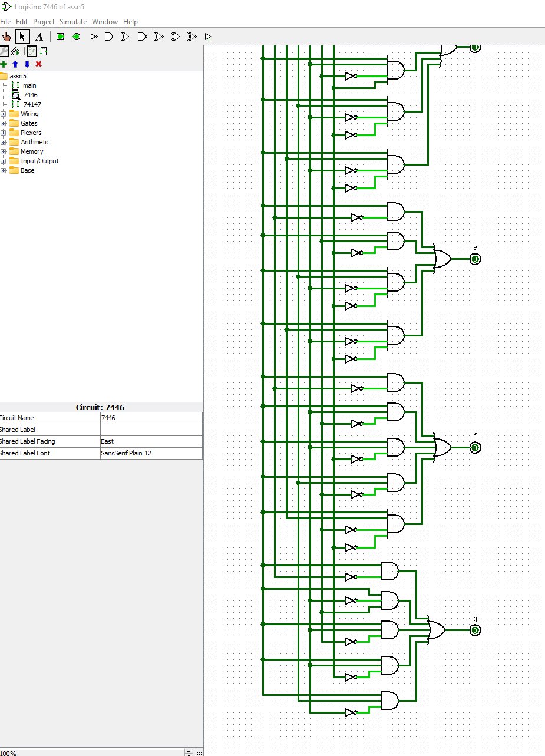Choose the XOR gate tool
The image size is (545, 756).
click(175, 37)
